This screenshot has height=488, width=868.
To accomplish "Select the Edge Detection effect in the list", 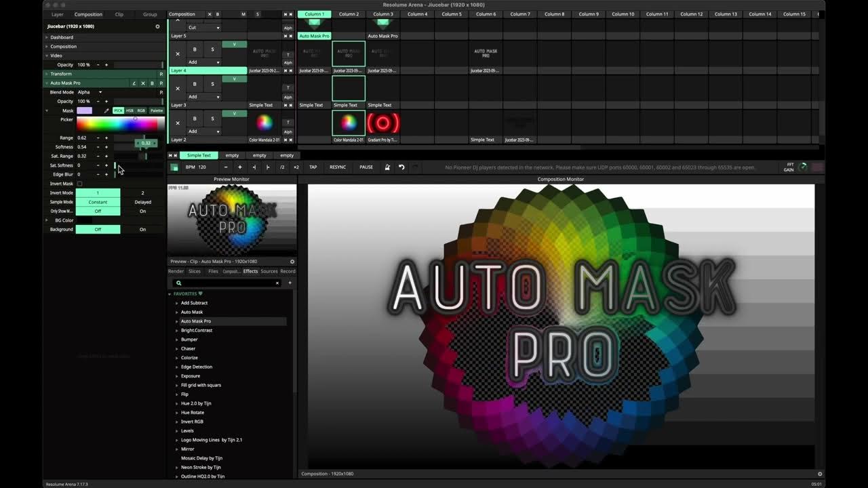I will (x=197, y=367).
